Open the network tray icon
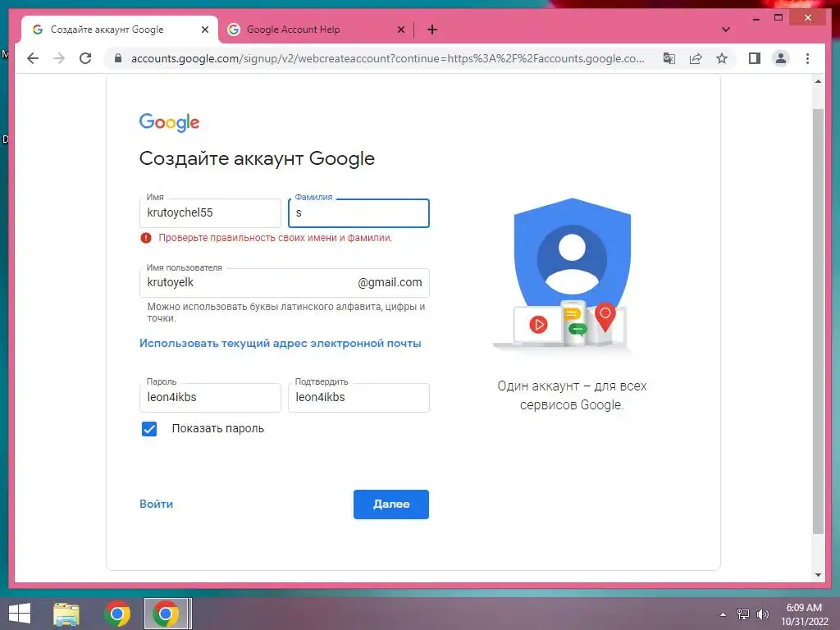Screen dimensions: 840x630 pyautogui.click(x=743, y=614)
